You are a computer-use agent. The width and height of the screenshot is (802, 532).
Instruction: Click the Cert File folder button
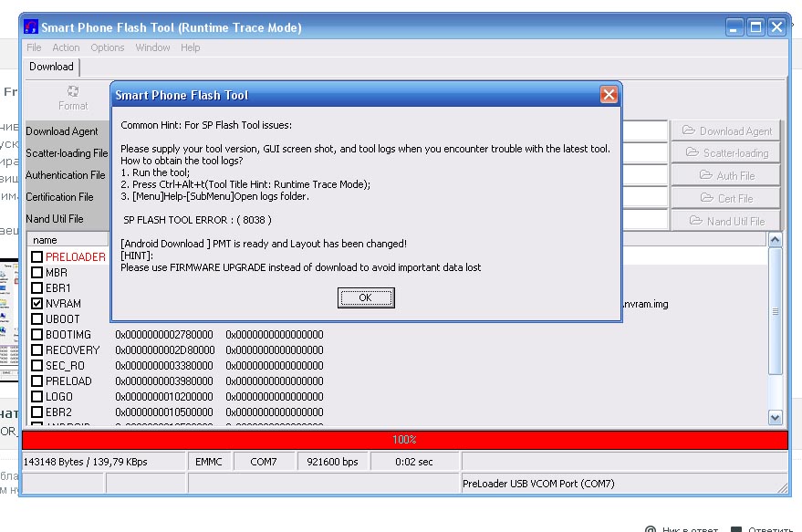pyautogui.click(x=726, y=198)
